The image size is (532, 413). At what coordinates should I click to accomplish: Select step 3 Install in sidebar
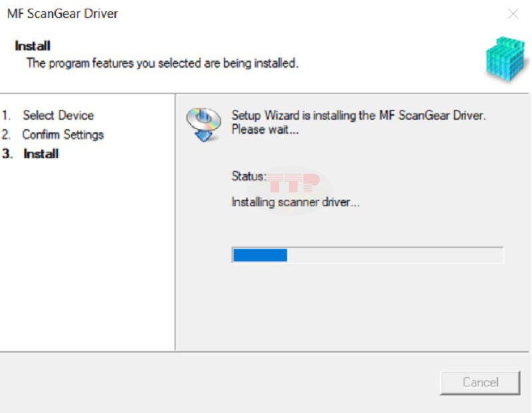tap(30, 154)
